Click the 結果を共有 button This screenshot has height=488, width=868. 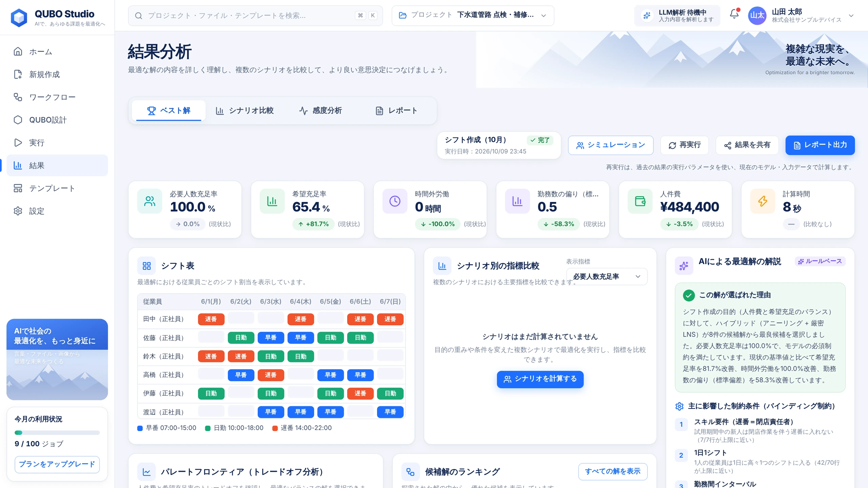(x=747, y=145)
